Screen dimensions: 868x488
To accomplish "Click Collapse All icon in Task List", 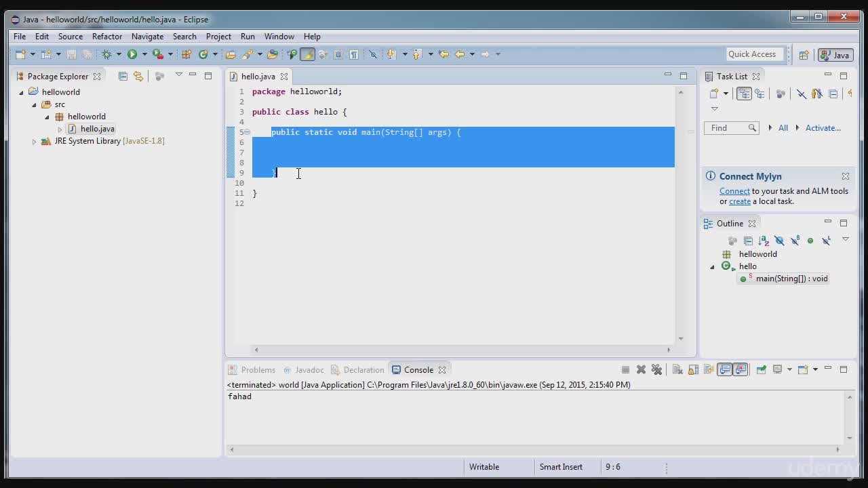I will (x=833, y=94).
